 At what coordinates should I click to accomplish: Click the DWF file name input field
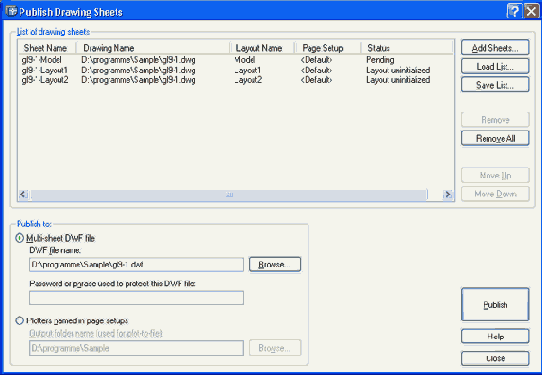[137, 265]
